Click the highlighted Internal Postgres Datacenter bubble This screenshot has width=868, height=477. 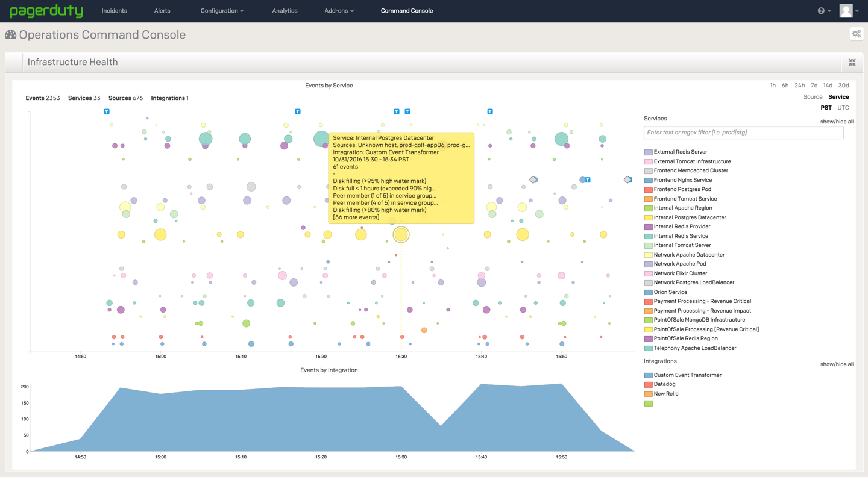click(401, 235)
